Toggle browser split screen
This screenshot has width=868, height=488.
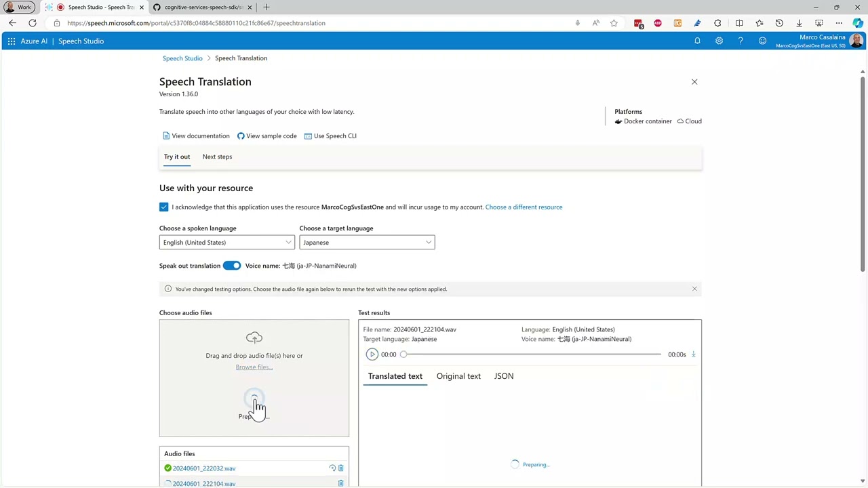pyautogui.click(x=739, y=23)
